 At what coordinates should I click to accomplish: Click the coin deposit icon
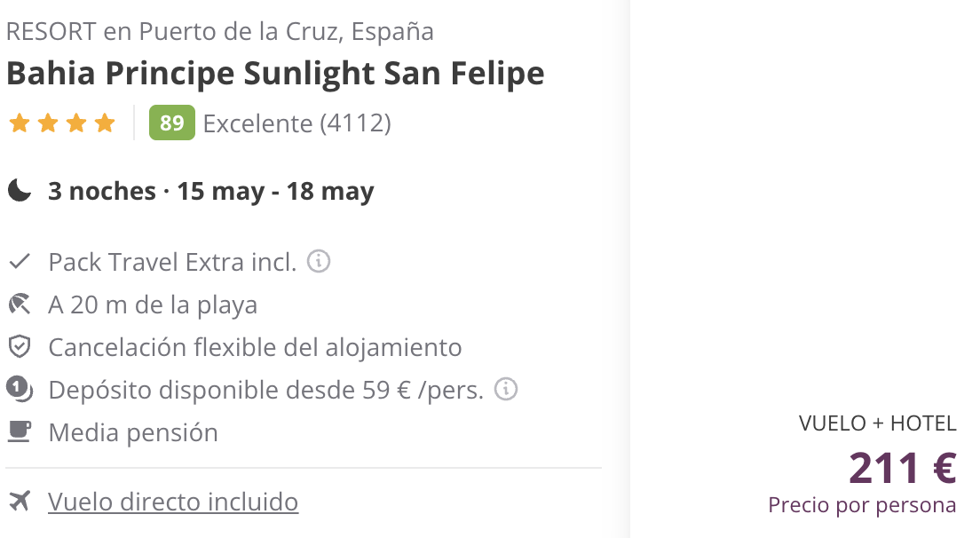point(20,389)
